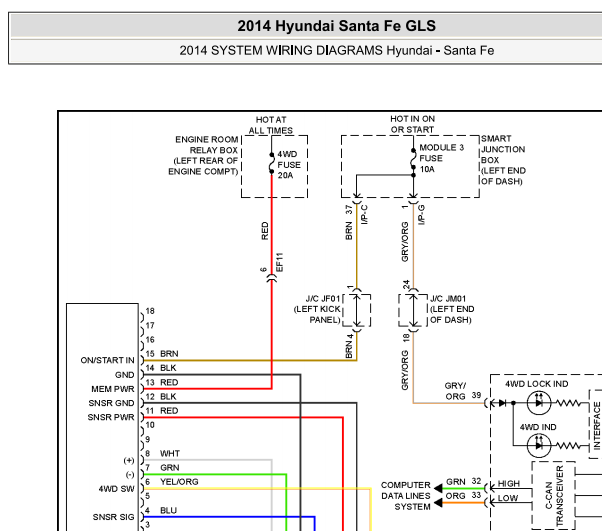Click the arrowhead on the ORG data line
This screenshot has width=602, height=531.
[x=438, y=503]
